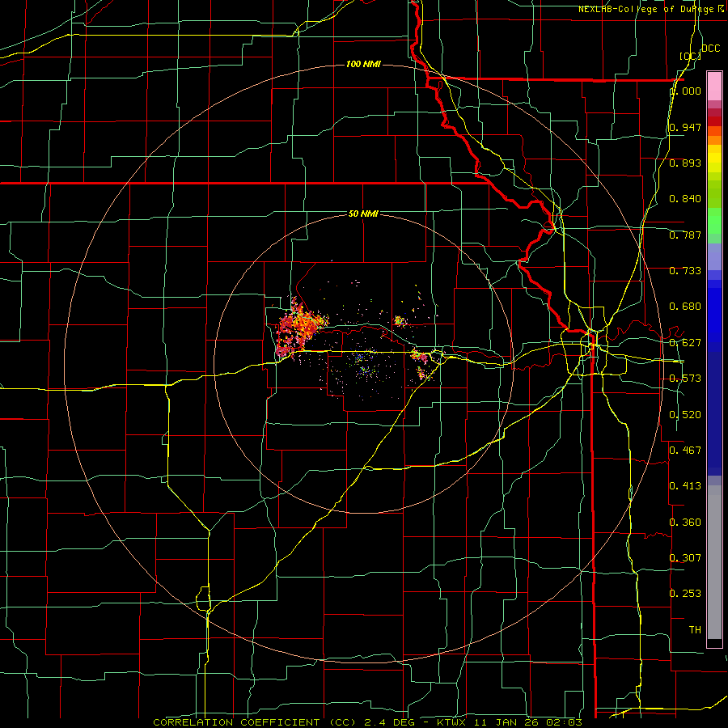
Task: Click the TH threshold label on the scale
Action: (695, 630)
